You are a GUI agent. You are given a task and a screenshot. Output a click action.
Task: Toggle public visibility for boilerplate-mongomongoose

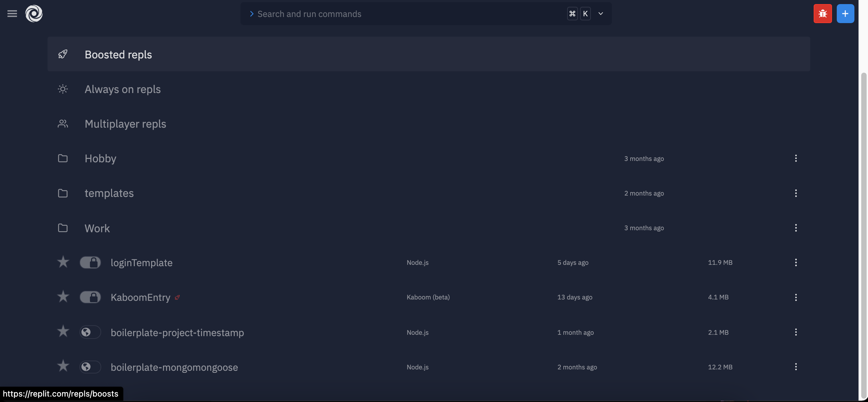click(x=90, y=367)
